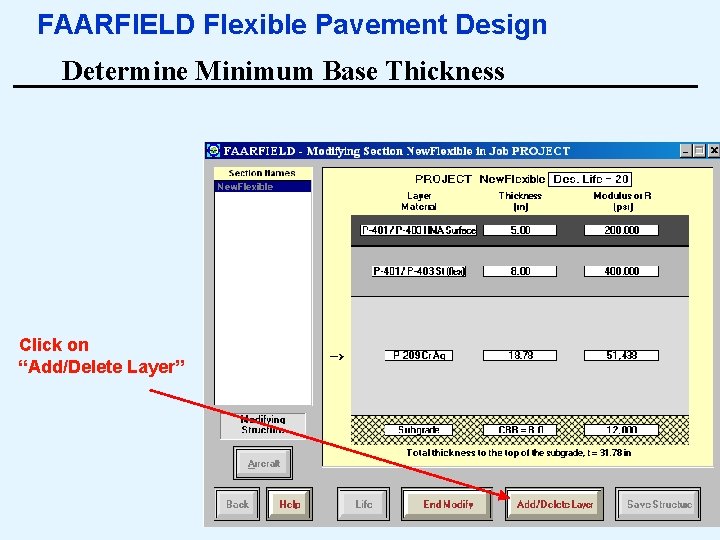720x540 pixels.
Task: Click the subgrade CBR value field
Action: point(520,430)
